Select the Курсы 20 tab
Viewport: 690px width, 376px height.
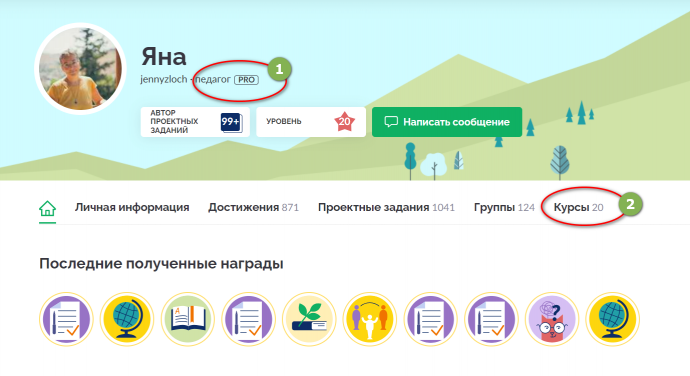click(578, 207)
